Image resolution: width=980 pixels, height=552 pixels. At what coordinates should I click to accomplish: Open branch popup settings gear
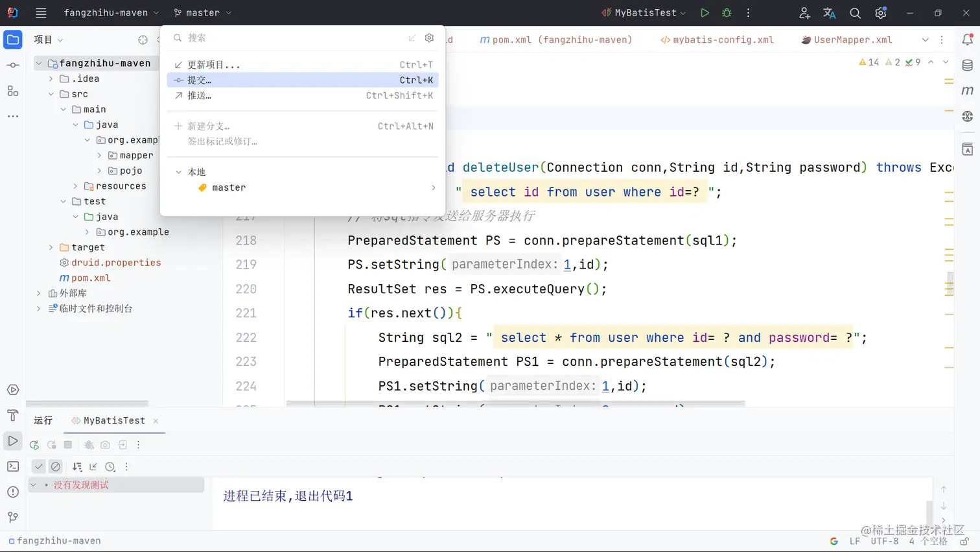(429, 38)
